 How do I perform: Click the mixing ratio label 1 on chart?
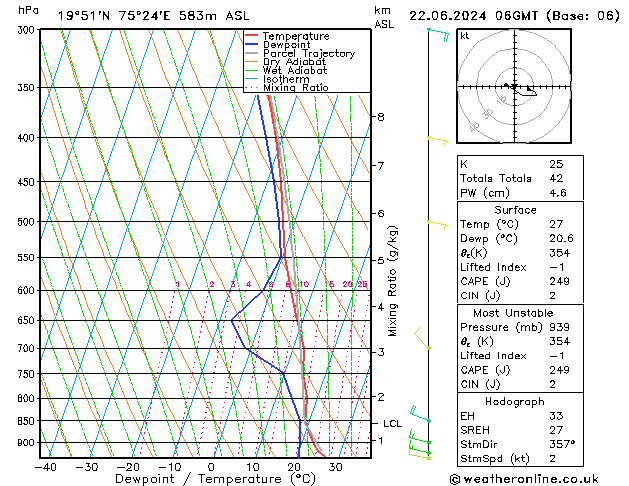tap(178, 284)
